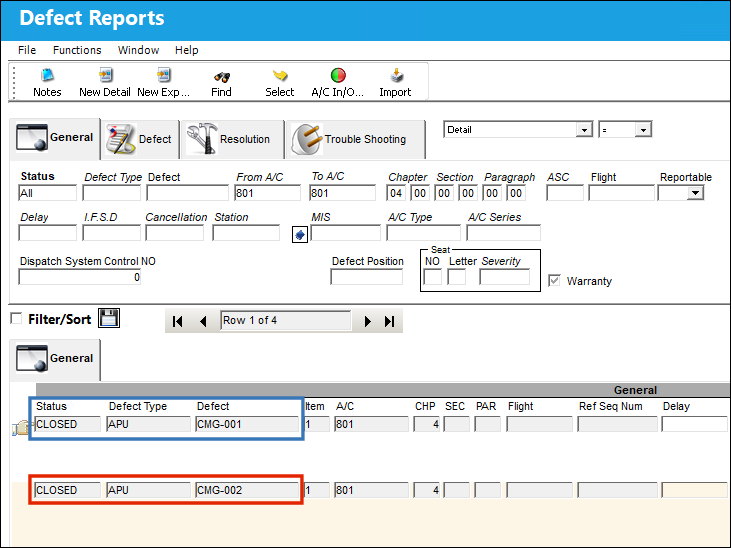Screen dimensions: 731x548
Task: Click APU defect type in CMG-001 row
Action: pyautogui.click(x=148, y=424)
